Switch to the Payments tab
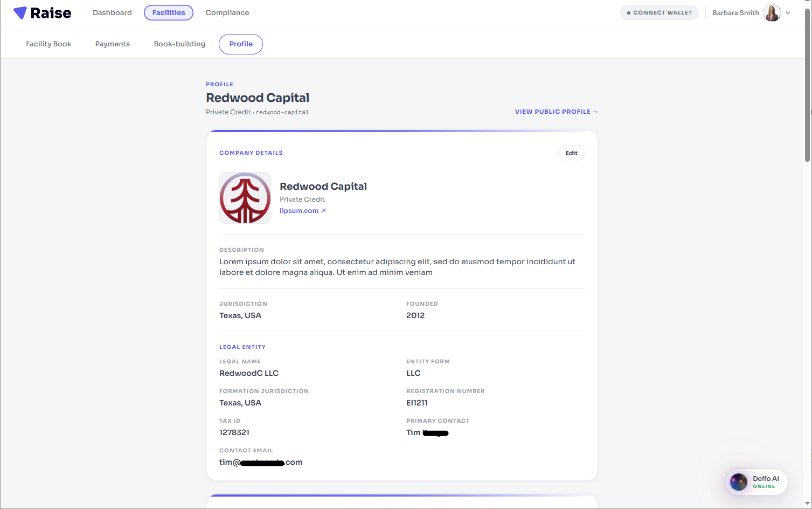The height and width of the screenshot is (509, 812). pos(113,44)
